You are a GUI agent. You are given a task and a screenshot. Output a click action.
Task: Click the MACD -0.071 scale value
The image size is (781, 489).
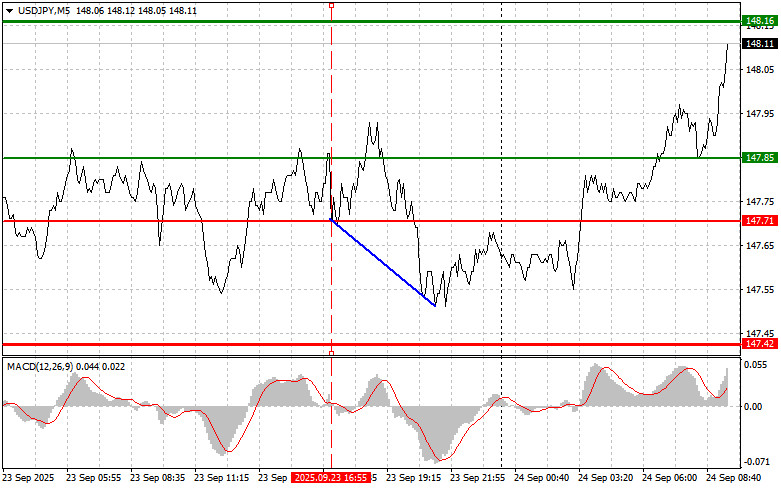pyautogui.click(x=757, y=462)
